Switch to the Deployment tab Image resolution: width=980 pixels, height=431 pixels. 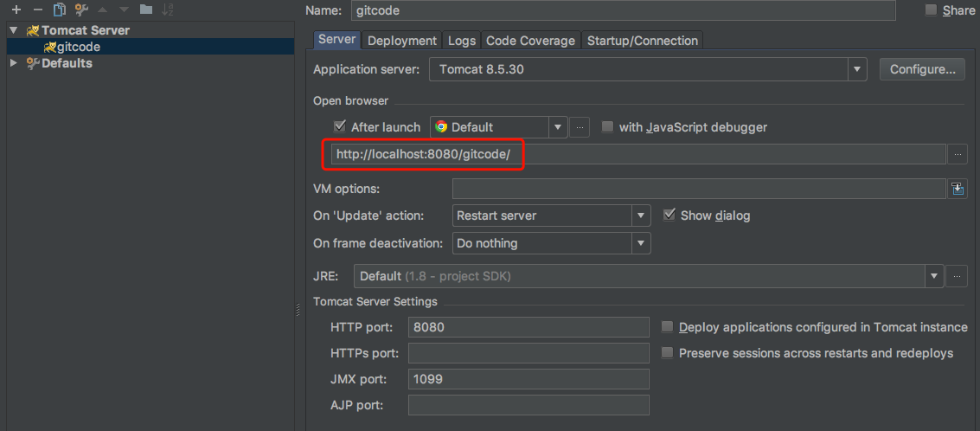click(x=402, y=41)
